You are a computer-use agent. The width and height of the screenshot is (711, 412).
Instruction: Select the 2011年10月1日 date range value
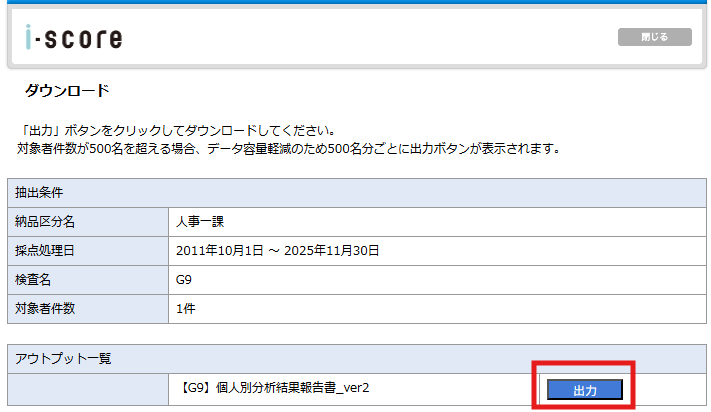(x=277, y=250)
